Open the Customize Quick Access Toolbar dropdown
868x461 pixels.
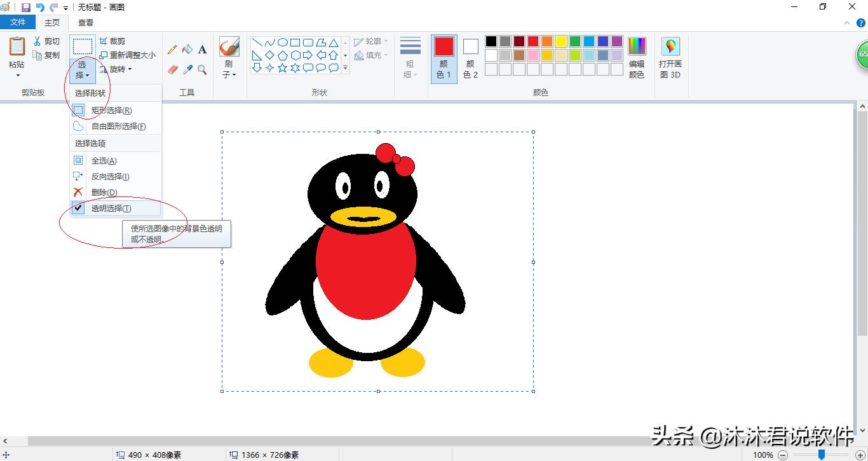coord(66,8)
